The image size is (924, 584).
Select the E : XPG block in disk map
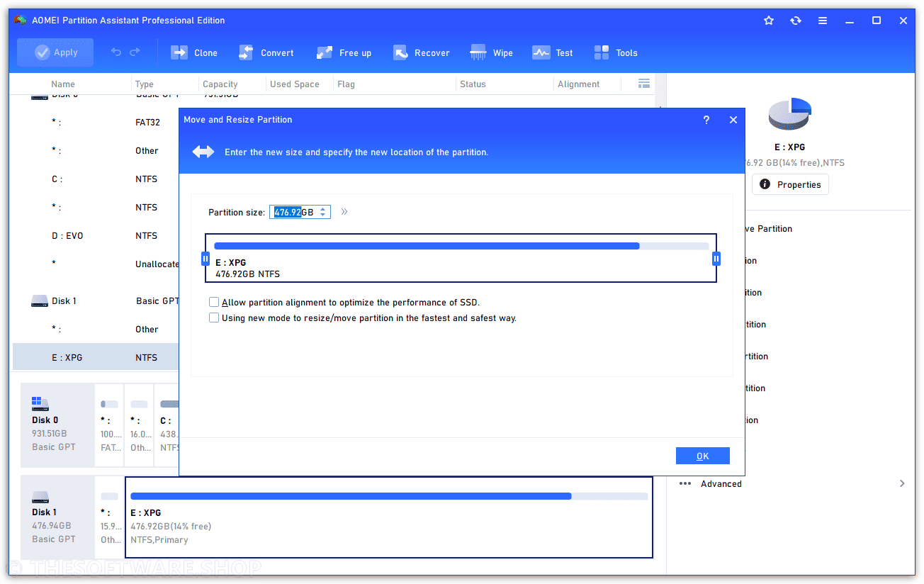389,517
